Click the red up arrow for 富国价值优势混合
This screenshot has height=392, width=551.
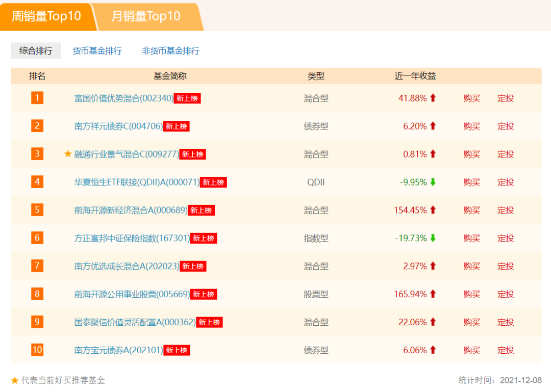[432, 98]
